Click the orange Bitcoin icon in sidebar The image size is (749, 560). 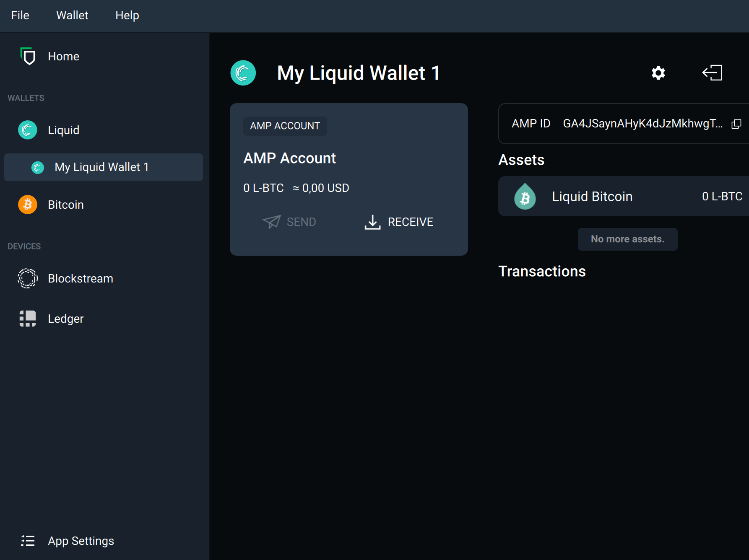(x=28, y=205)
